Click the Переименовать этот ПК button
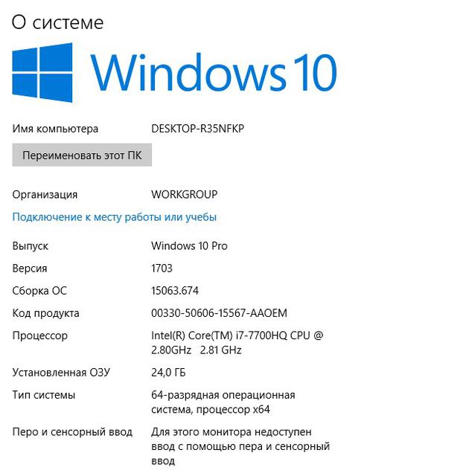Image resolution: width=469 pixels, height=476 pixels. coord(82,155)
